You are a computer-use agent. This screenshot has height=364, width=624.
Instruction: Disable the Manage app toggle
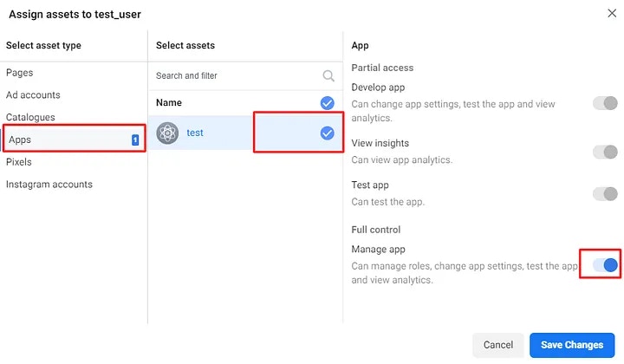coord(605,265)
